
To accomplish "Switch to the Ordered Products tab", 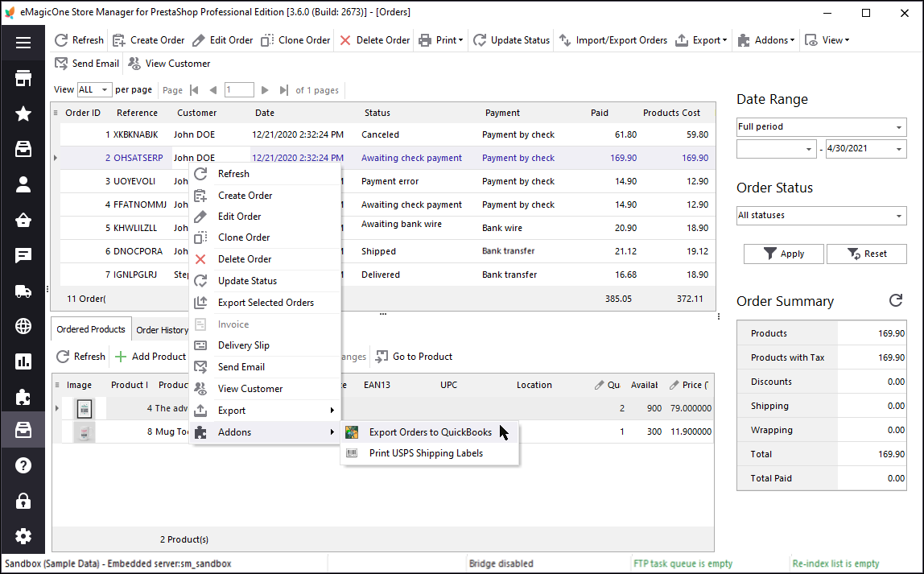I will [91, 329].
